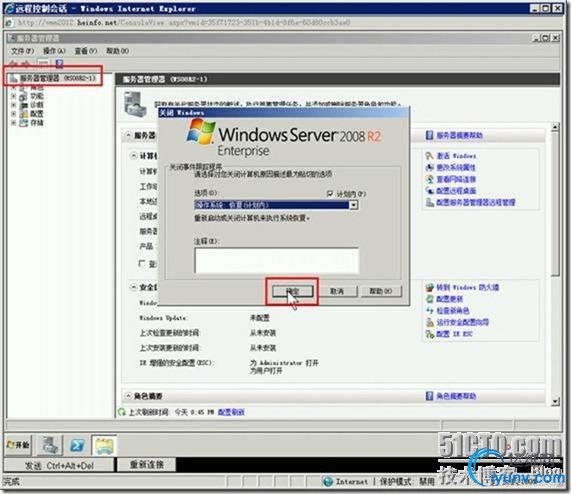Click the 未配置 value beside Windows Update
This screenshot has width=571, height=494.
click(259, 318)
